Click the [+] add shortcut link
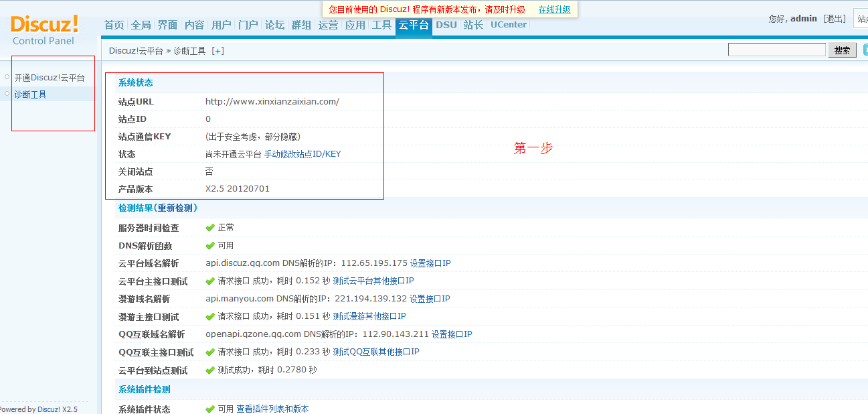Screen dimensions: 868x414 [218, 51]
